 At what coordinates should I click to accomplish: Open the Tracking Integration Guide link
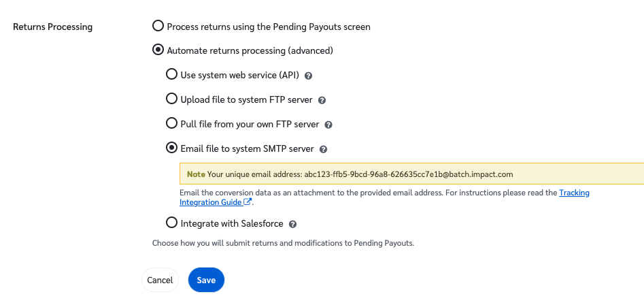[574, 193]
